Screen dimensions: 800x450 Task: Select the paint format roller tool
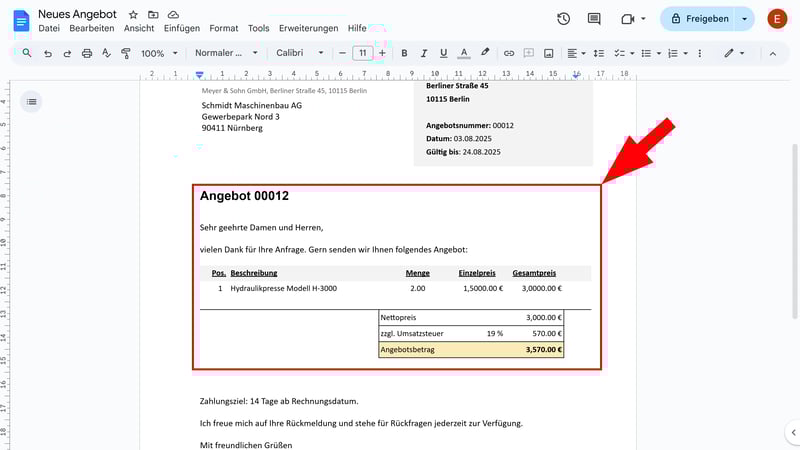tap(126, 53)
